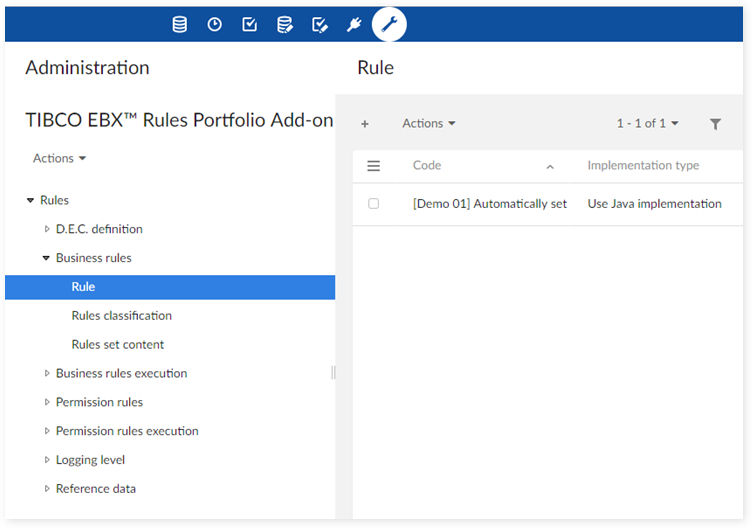Open the database-with-pencil icon in top bar
Screen dimensions: 752x528
[x=285, y=24]
